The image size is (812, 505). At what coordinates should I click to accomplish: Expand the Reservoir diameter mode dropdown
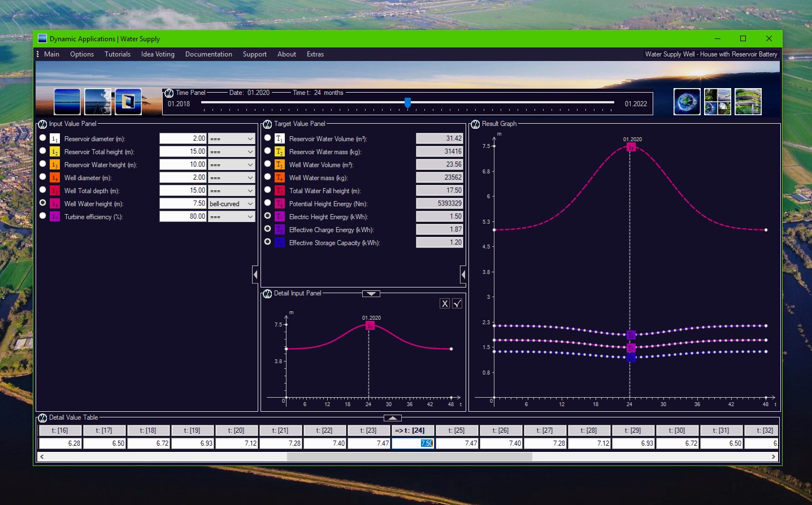(x=232, y=138)
